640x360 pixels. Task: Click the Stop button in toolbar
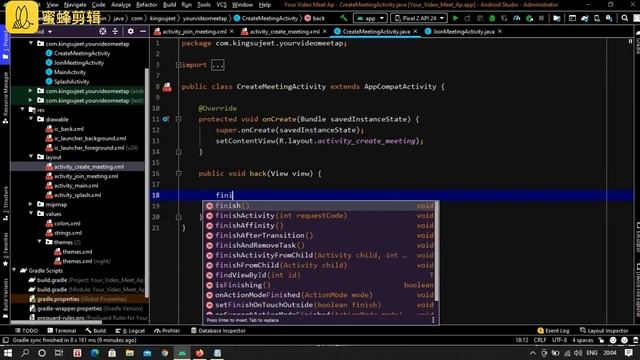541,18
